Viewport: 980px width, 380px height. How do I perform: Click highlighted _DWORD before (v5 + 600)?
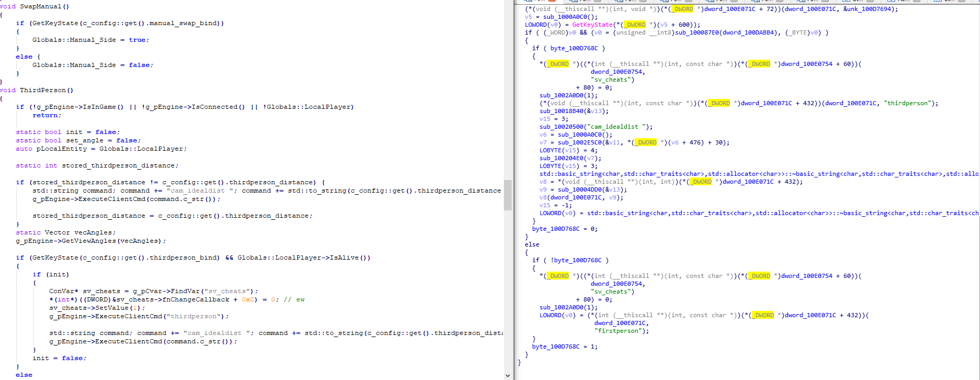coord(635,25)
